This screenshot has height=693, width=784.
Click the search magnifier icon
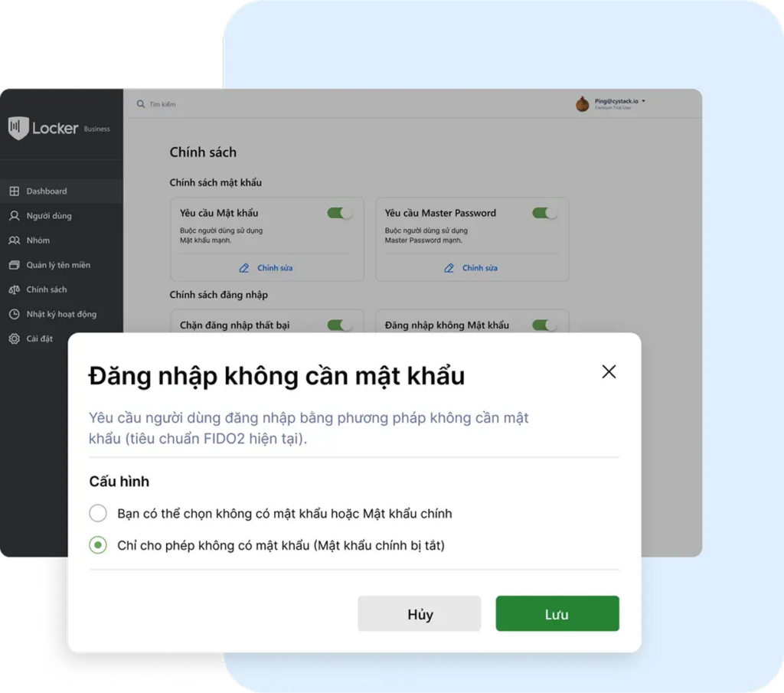(x=141, y=104)
